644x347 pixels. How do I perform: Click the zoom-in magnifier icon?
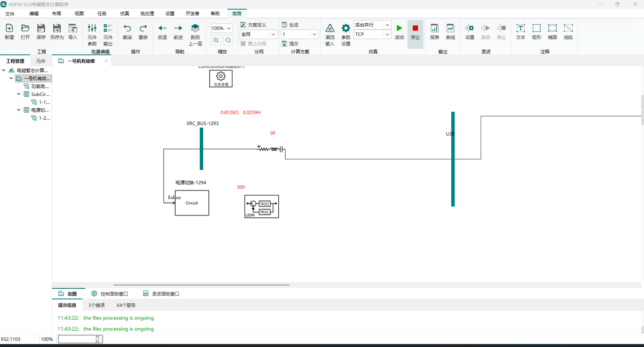point(216,40)
